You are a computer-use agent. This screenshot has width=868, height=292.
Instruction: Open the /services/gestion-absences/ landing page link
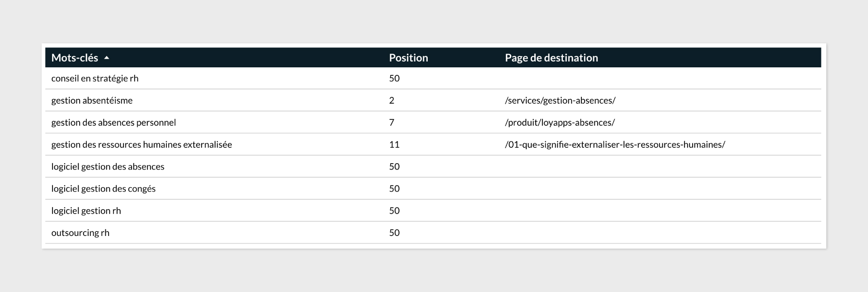(x=560, y=100)
